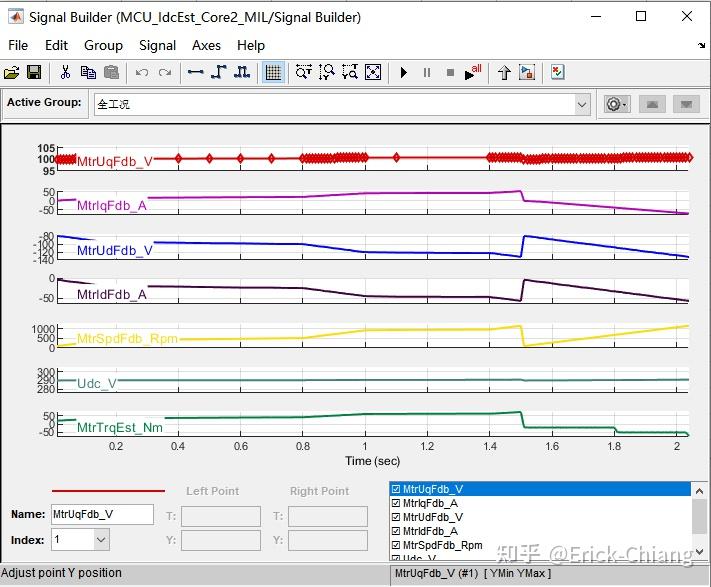Viewport: 711px width, 587px height.
Task: Select the Step signal tool icon
Action: tap(219, 73)
